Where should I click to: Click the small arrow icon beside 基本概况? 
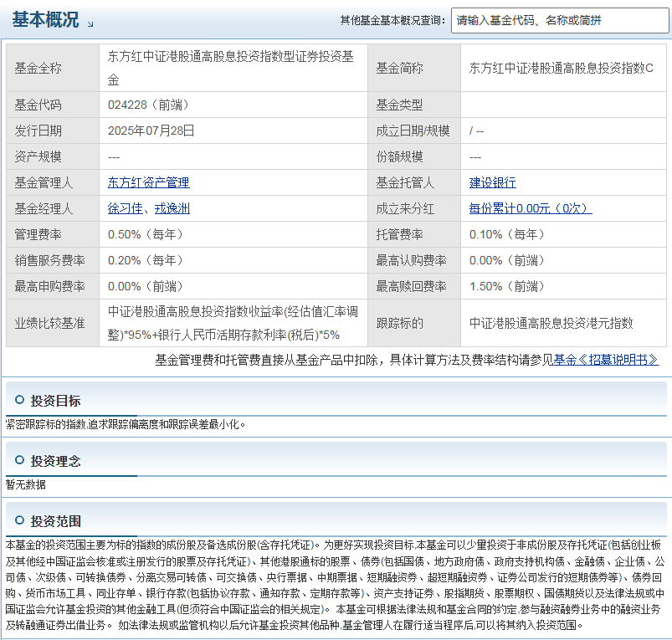click(90, 24)
